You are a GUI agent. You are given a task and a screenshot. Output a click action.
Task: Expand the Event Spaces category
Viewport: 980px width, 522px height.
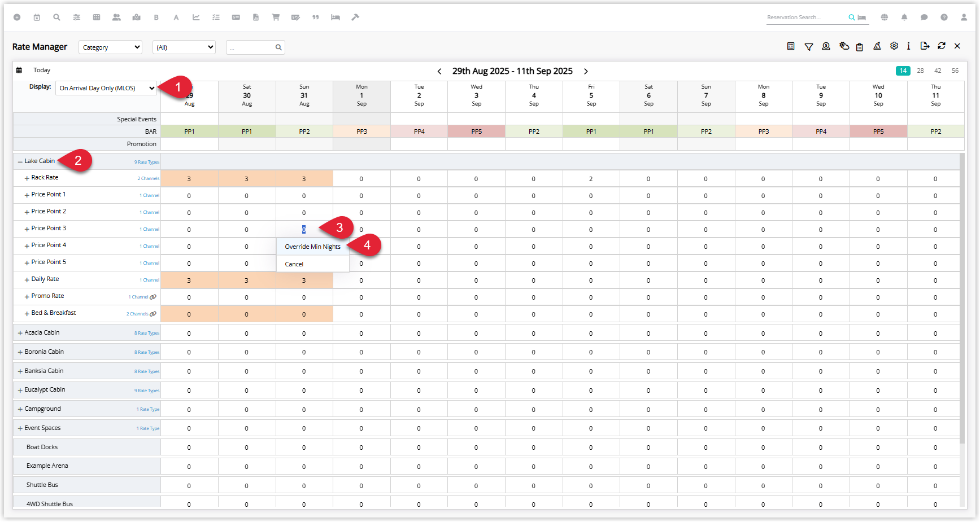coord(20,428)
